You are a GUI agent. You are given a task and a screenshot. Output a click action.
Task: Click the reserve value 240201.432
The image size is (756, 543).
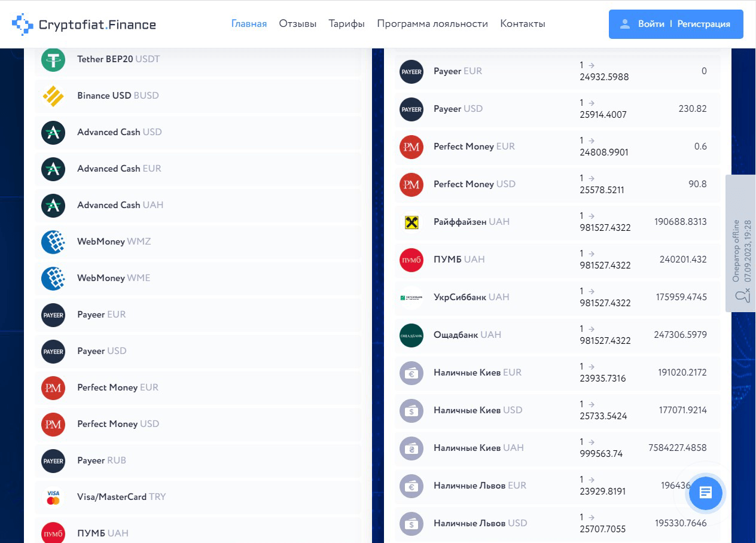tap(683, 260)
